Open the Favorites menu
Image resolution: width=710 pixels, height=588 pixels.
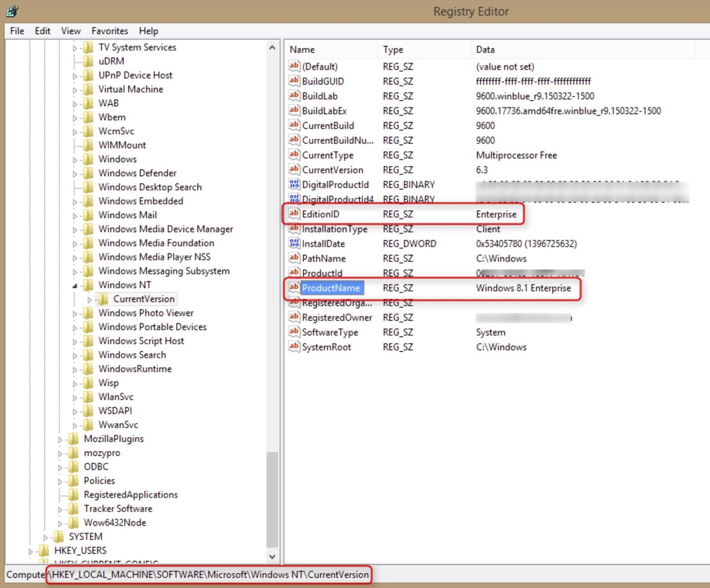(110, 31)
